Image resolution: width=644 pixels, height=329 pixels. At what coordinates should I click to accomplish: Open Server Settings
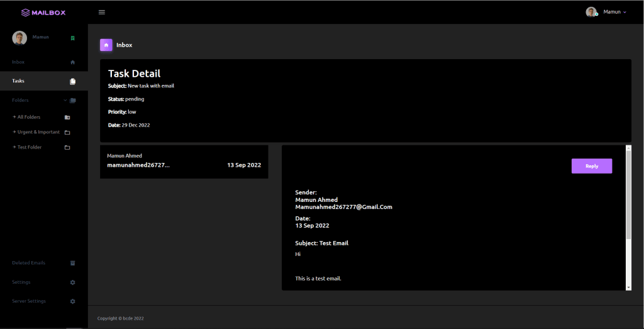(x=29, y=301)
